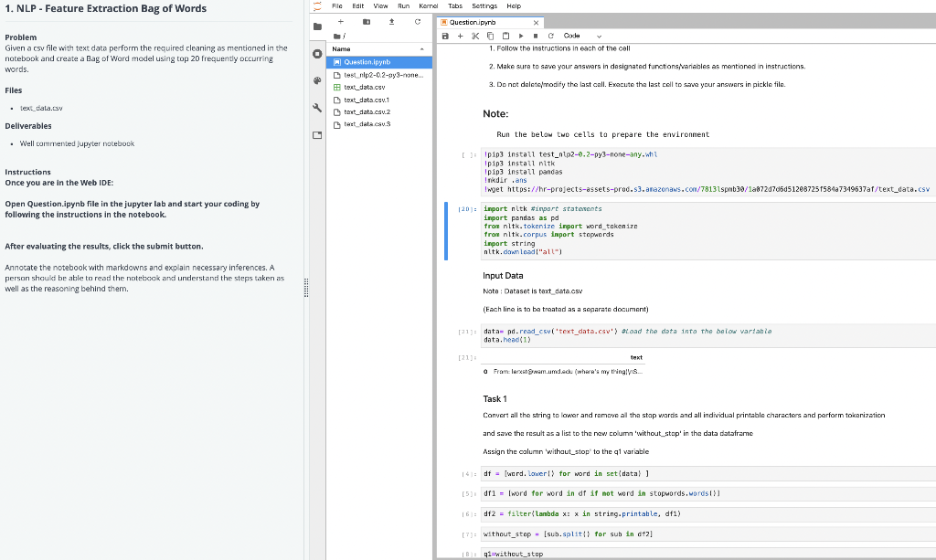
Task: Select text_data.csv.1 in the file list
Action: (x=378, y=100)
